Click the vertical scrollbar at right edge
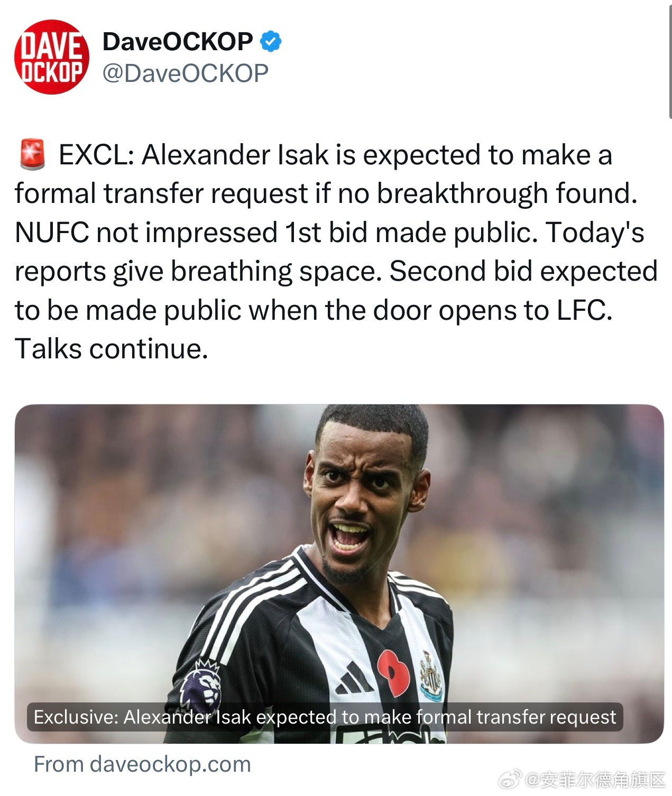 tap(669, 59)
